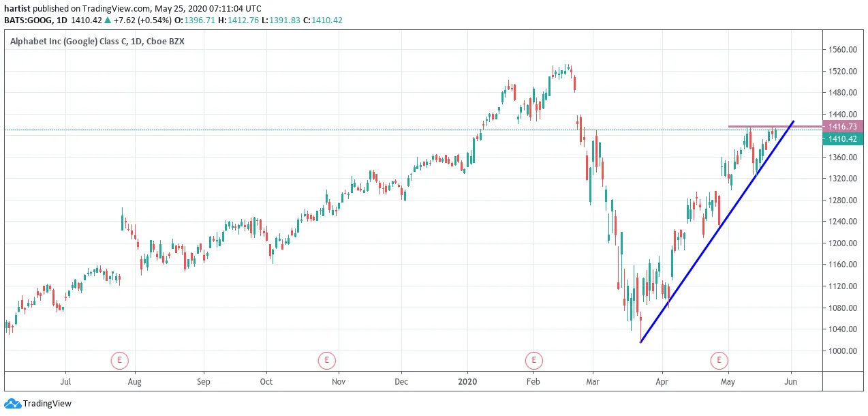
Task: Click the closing value C:1410.42 in header
Action: [323, 20]
